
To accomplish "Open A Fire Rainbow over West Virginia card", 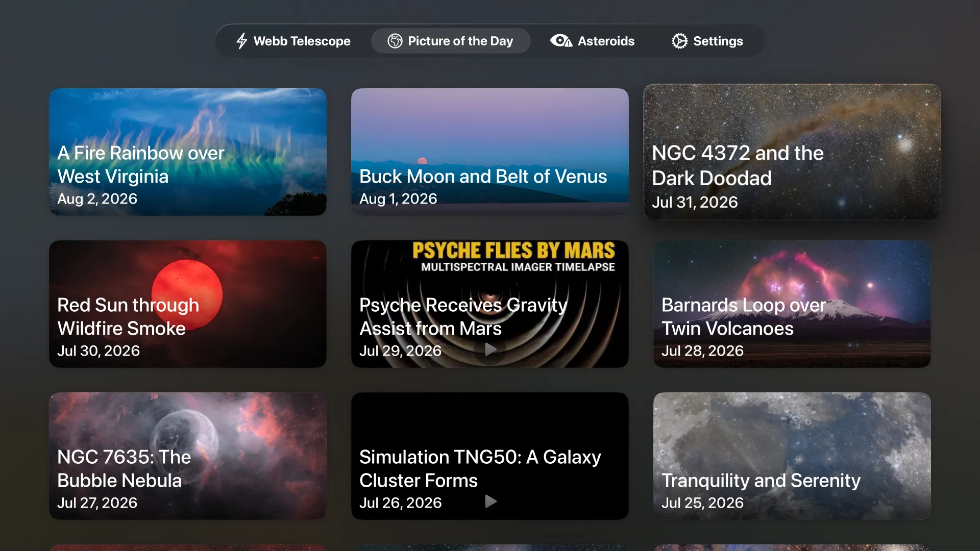I will click(188, 152).
